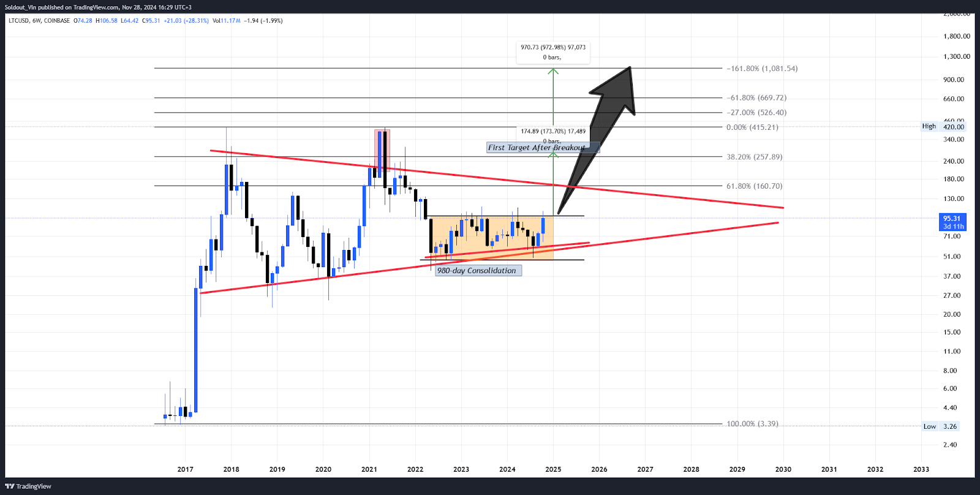Screen dimensions: 980x495
Task: Click the 174.89 (173.70%) measurement text
Action: 553,131
